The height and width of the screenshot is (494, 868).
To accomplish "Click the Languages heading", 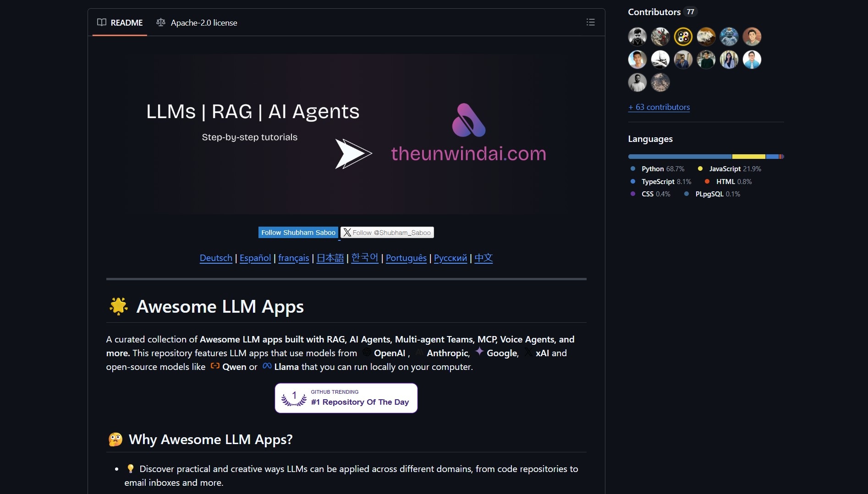I will pos(650,139).
